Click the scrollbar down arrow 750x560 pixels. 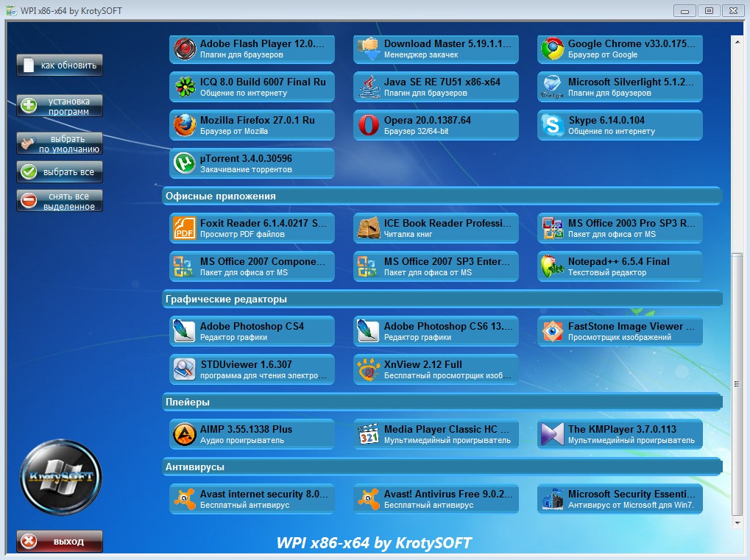(737, 522)
